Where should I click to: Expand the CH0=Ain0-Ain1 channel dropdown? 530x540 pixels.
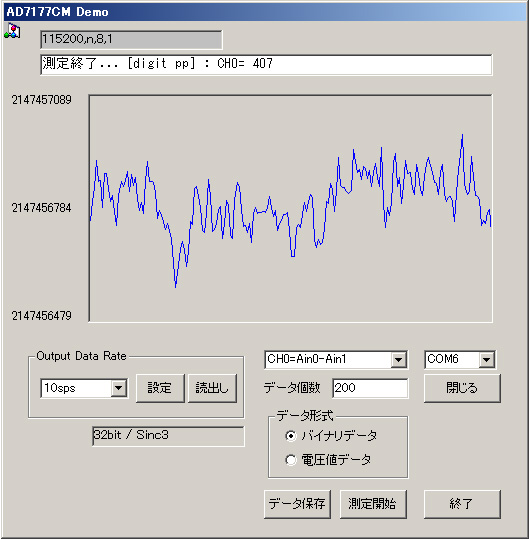pos(399,360)
